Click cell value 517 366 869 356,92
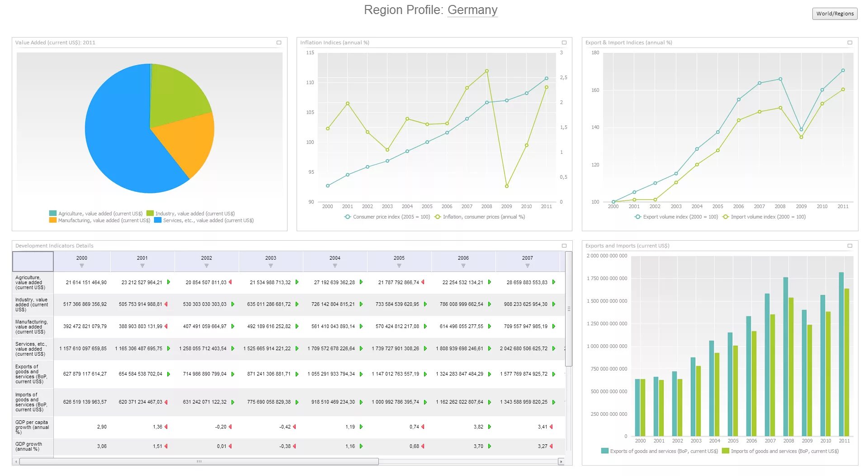 [x=85, y=304]
